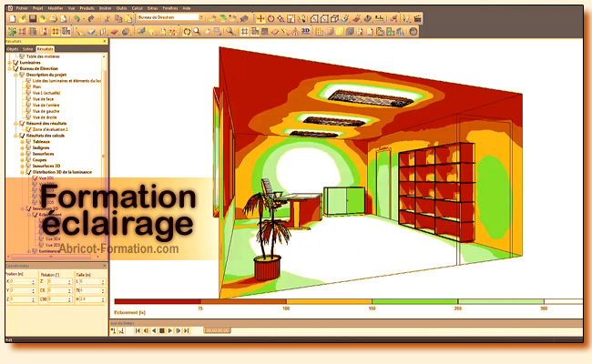Click the Paste clipboard icon

click(128, 18)
